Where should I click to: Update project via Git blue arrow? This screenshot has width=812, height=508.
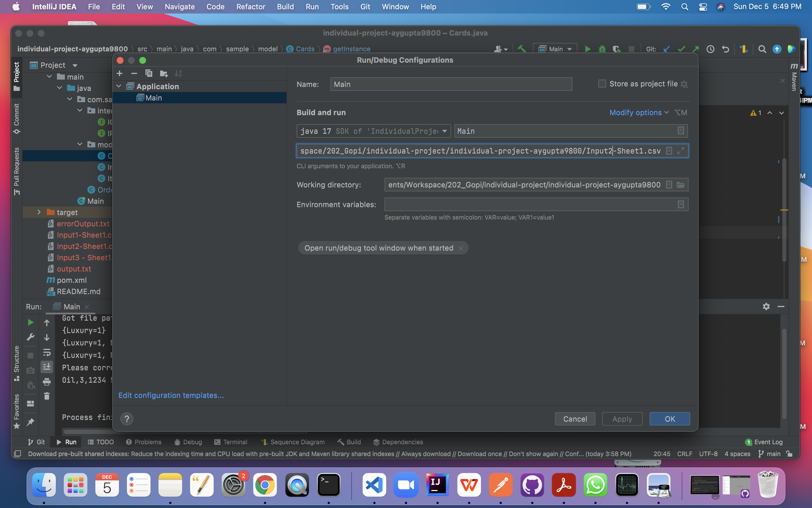pos(667,49)
